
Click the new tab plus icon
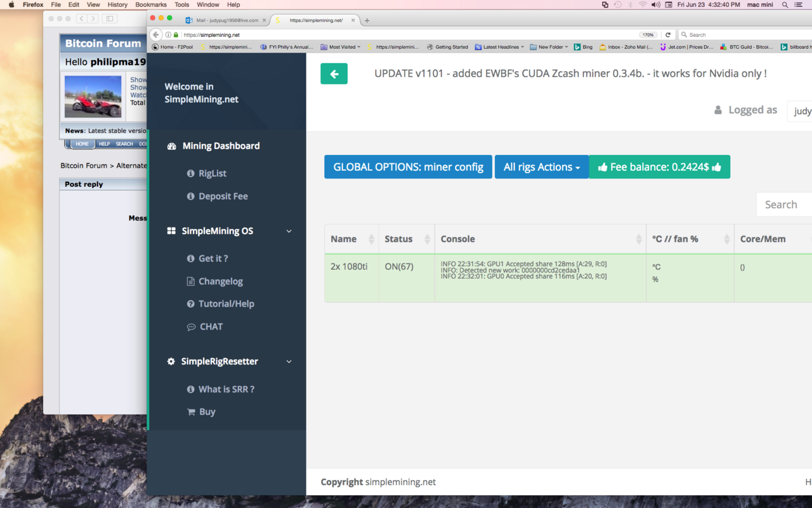click(367, 20)
